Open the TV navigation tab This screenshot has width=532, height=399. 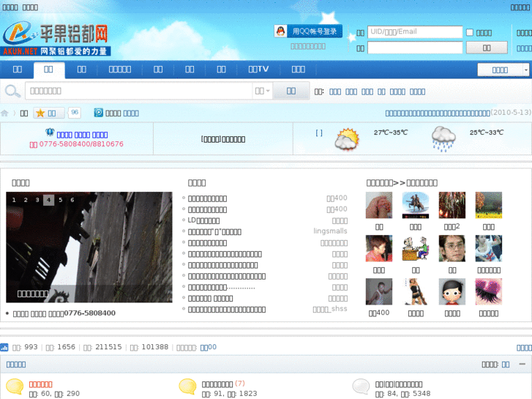tap(258, 70)
